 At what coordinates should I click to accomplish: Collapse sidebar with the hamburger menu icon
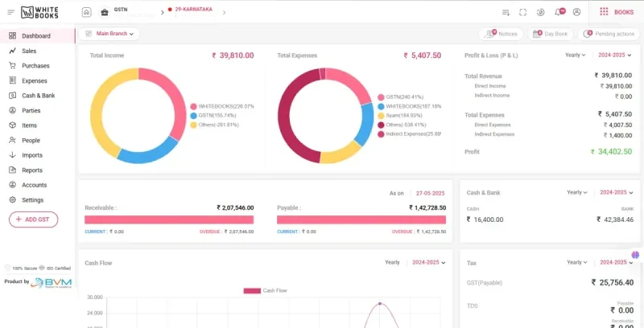[x=11, y=12]
